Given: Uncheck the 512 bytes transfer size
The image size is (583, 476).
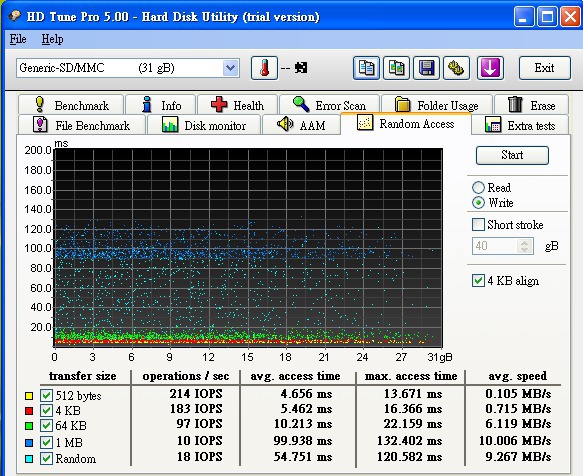Looking at the screenshot, I should [46, 395].
